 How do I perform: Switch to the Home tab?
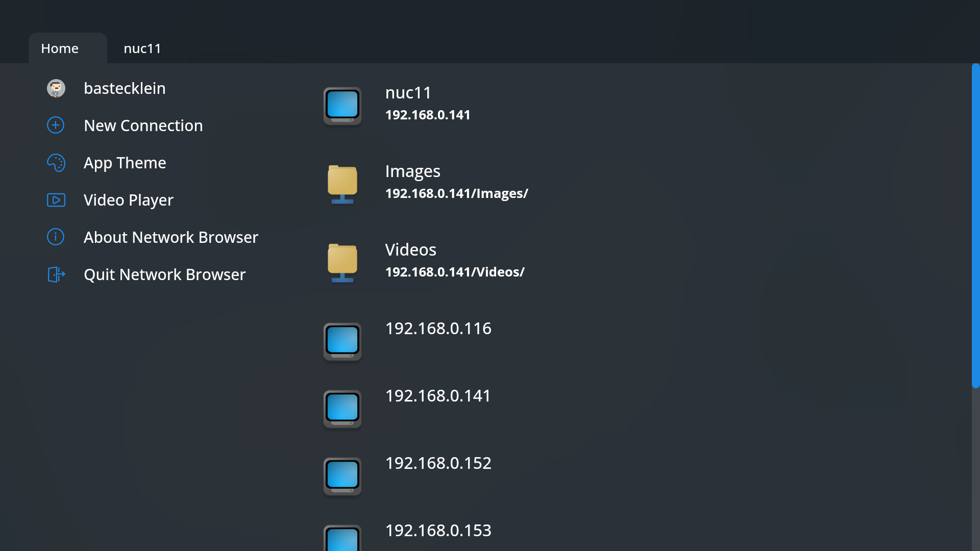point(60,48)
